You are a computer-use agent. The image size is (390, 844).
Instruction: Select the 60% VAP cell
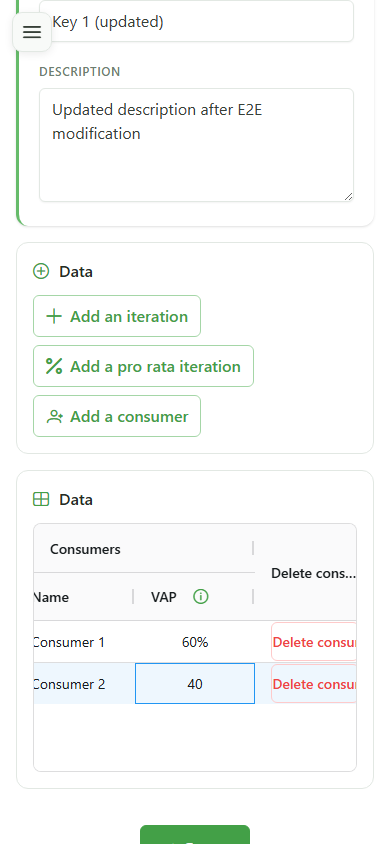point(195,642)
